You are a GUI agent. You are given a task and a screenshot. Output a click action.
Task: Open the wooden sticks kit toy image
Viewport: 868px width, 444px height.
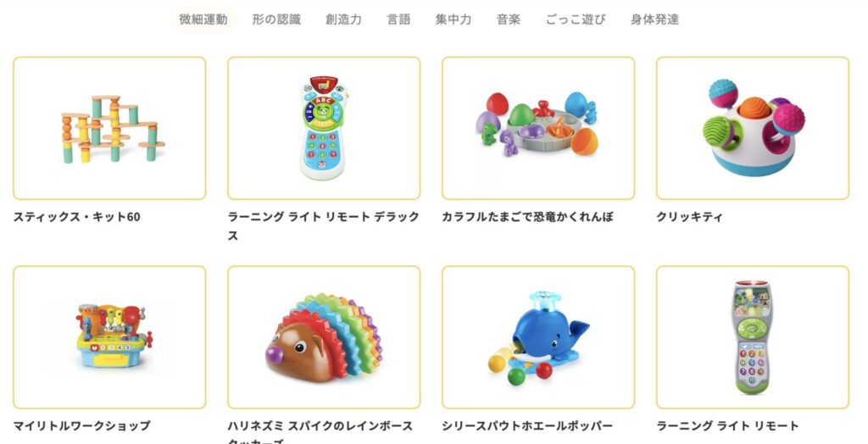click(109, 128)
